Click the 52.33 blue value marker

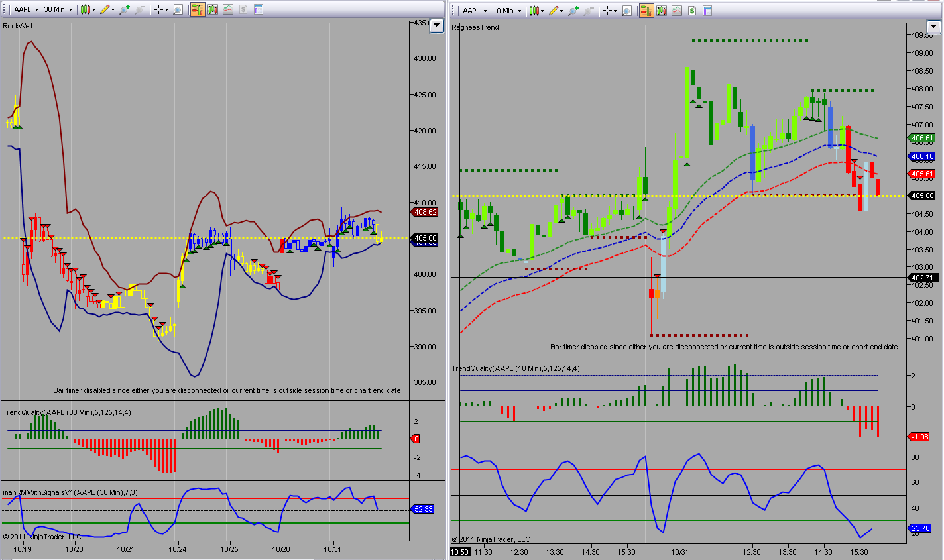(x=423, y=509)
